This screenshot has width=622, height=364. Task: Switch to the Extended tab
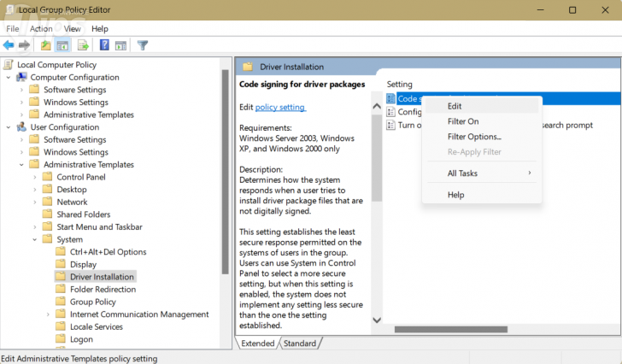click(x=257, y=343)
